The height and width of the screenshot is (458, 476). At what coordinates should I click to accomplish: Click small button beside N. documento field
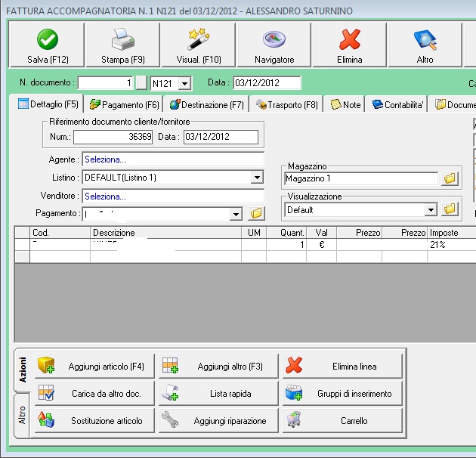(x=141, y=82)
